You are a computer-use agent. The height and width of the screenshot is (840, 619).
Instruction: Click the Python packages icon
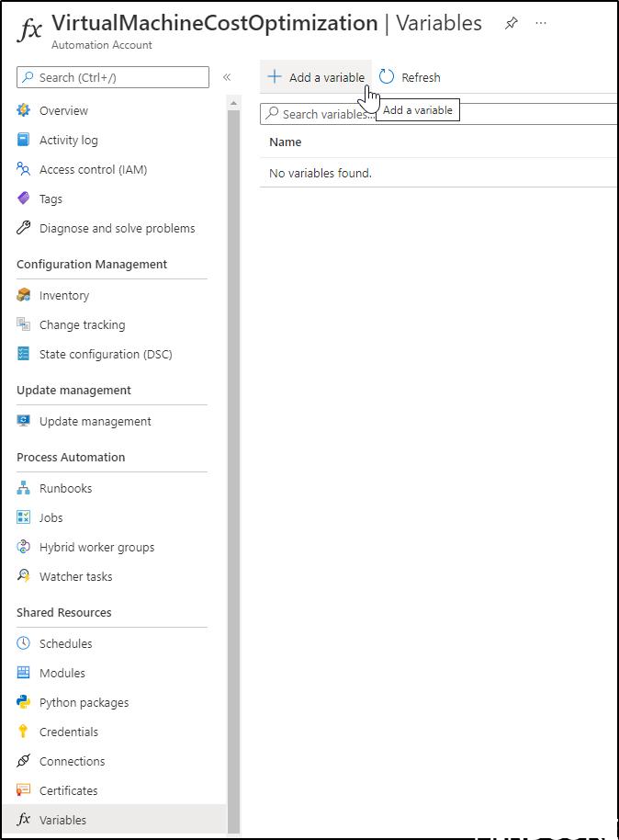[24, 702]
